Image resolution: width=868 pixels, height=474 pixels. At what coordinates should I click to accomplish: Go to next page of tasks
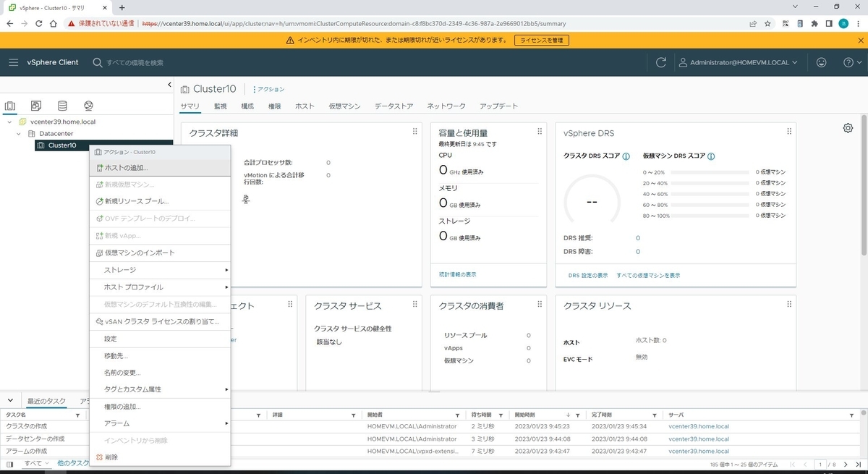(846, 464)
